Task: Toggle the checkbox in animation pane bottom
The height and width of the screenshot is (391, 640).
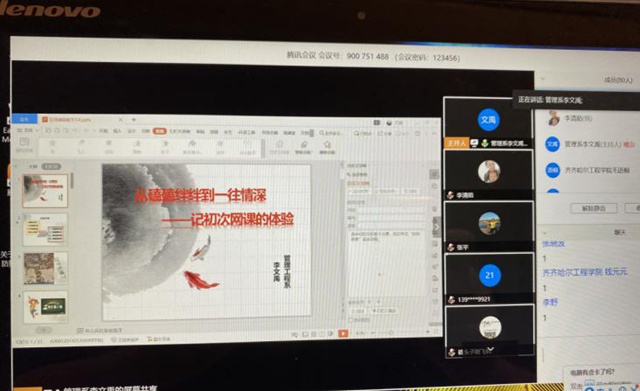Action: tap(351, 320)
